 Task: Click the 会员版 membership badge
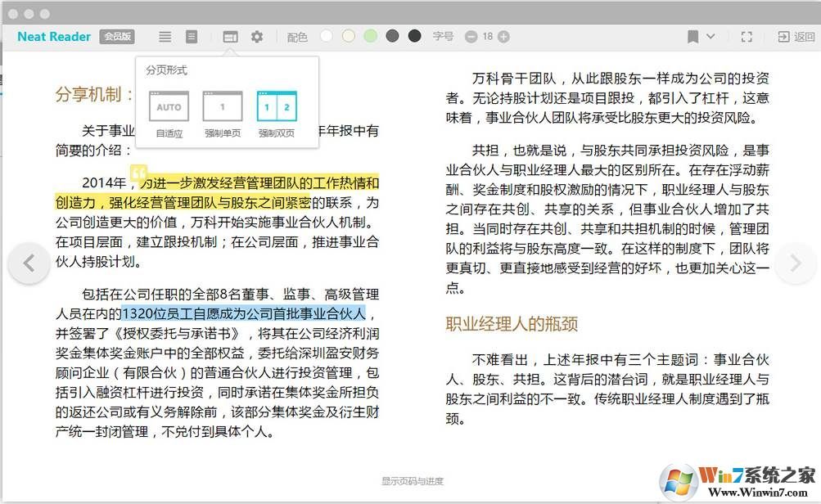[x=115, y=36]
